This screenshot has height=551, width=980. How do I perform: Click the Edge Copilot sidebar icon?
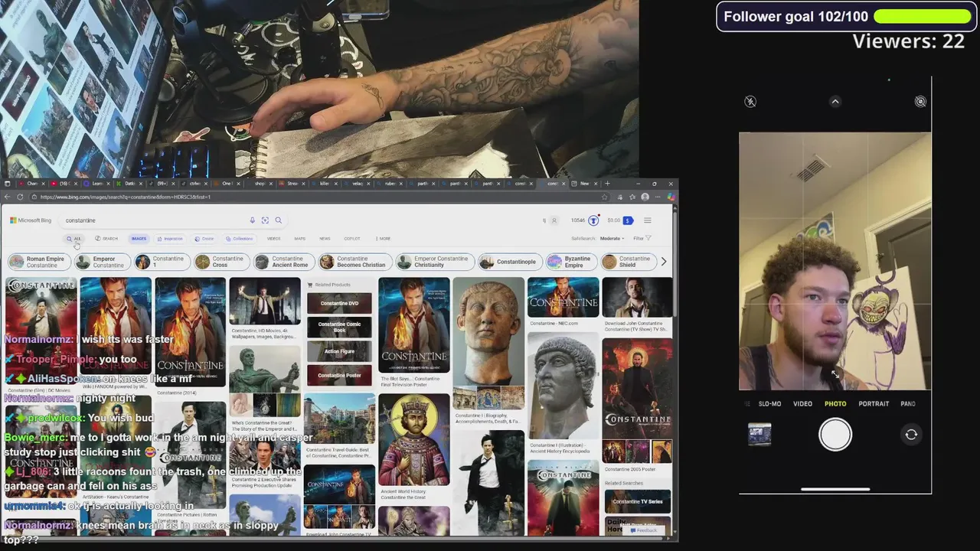coord(671,197)
